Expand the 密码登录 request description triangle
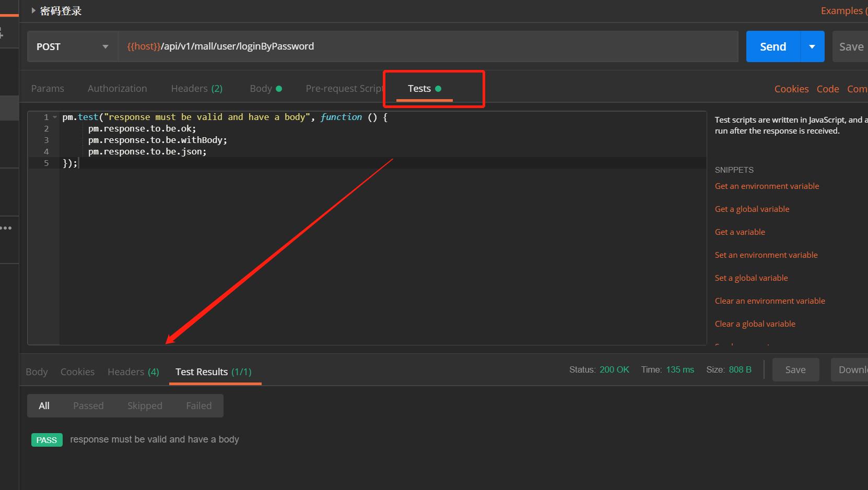The image size is (868, 490). coord(33,10)
